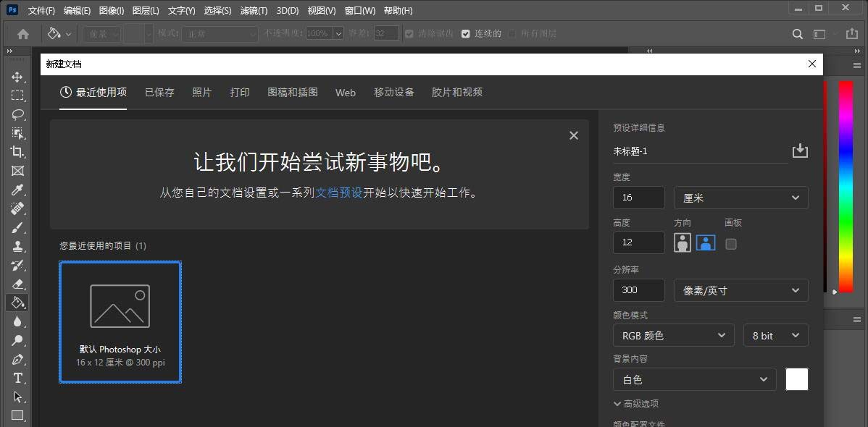Viewport: 868px width, 427px height.
Task: Select the Object Selection tool
Action: [17, 133]
